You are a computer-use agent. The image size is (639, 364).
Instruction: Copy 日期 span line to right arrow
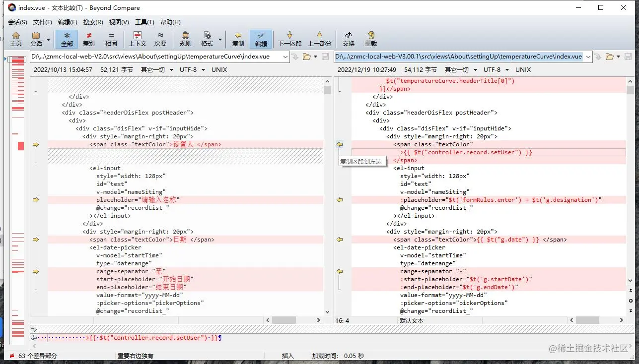click(x=36, y=240)
